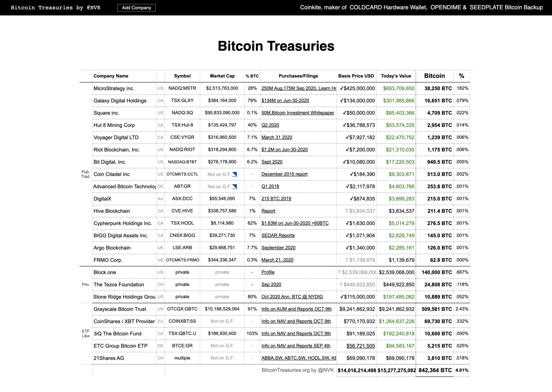Click the Today's Value column header
The image size is (552, 392).
(x=396, y=76)
